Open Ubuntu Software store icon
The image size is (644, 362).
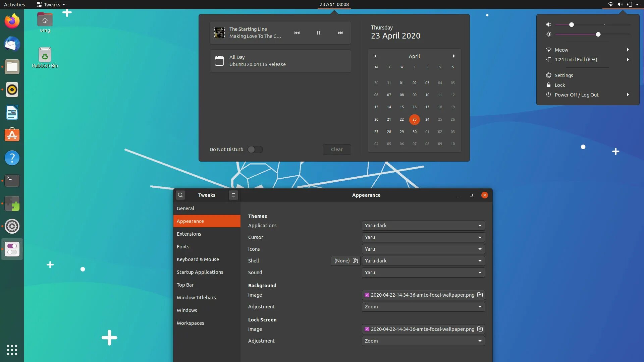pos(12,135)
